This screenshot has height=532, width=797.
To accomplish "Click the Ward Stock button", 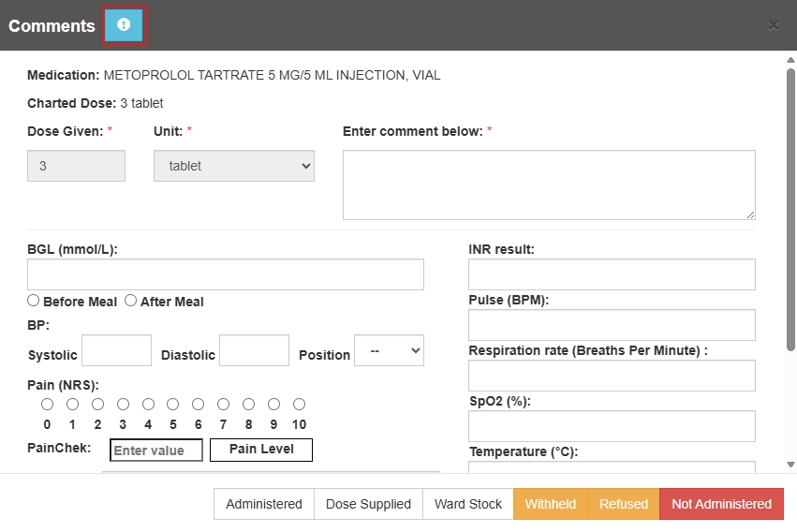I will point(468,504).
